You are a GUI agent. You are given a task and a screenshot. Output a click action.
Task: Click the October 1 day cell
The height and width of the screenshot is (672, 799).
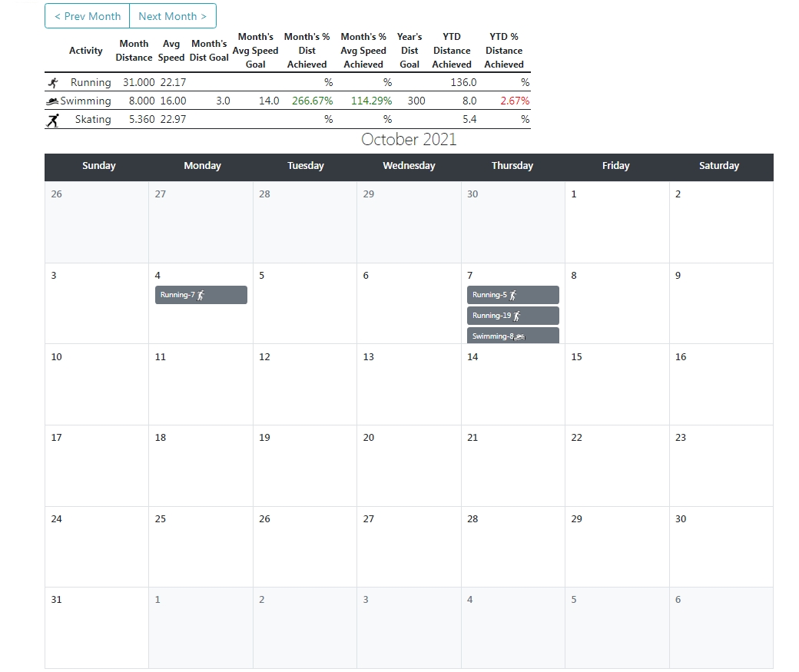[x=616, y=222]
